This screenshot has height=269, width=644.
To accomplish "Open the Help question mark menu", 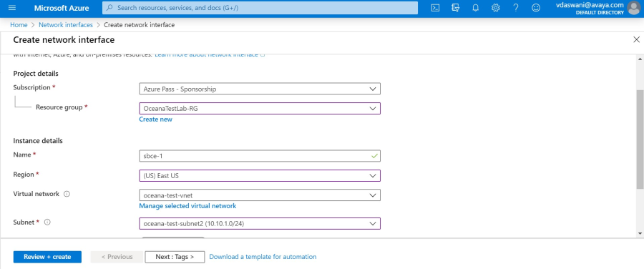I will tap(516, 8).
